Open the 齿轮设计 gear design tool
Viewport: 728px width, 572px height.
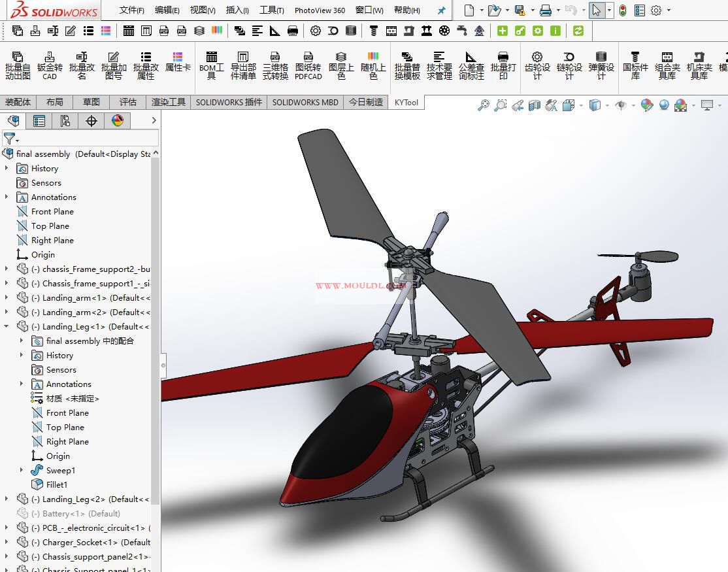pyautogui.click(x=537, y=65)
